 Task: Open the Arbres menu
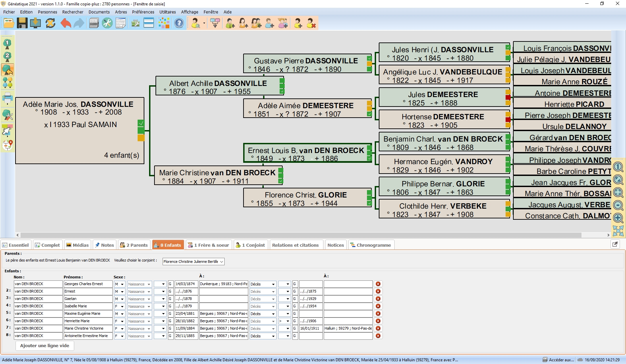[121, 12]
